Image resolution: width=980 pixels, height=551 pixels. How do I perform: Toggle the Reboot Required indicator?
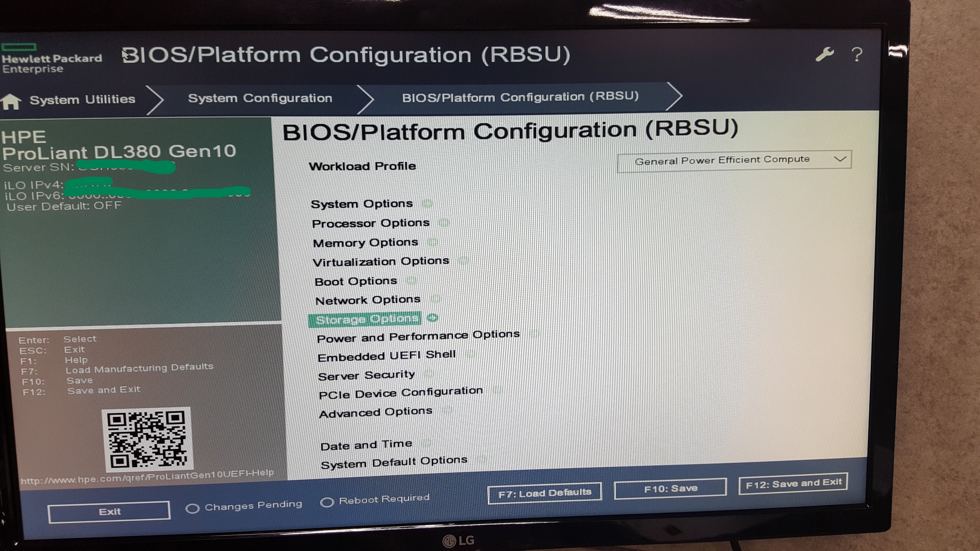pyautogui.click(x=327, y=502)
